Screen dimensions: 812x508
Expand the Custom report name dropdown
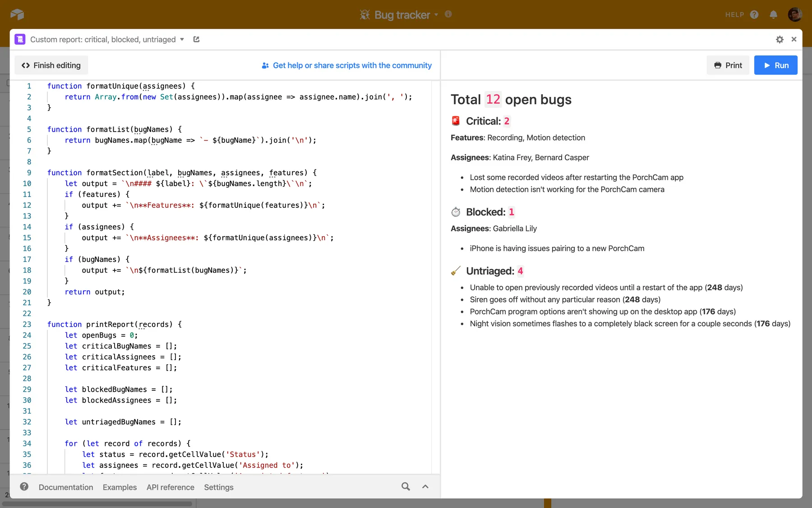(x=182, y=39)
